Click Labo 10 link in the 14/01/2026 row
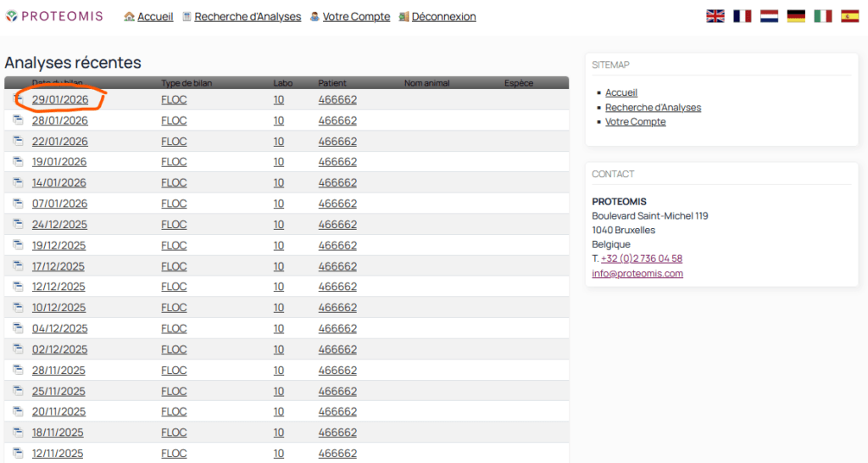 [279, 182]
